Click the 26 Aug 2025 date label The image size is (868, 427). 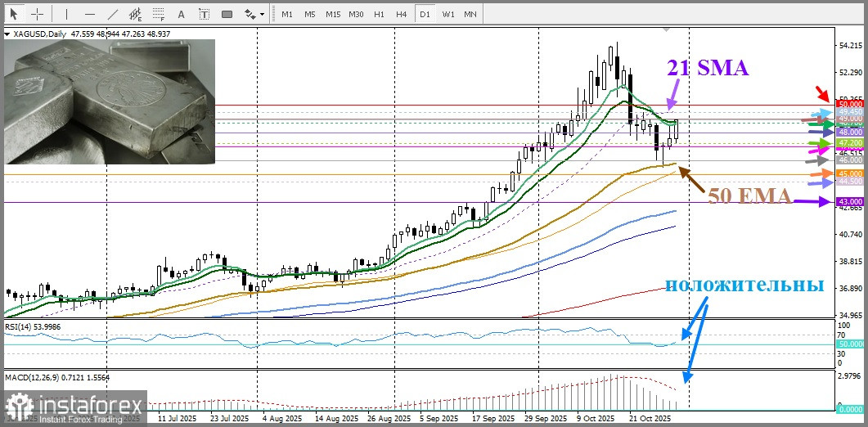(x=388, y=419)
